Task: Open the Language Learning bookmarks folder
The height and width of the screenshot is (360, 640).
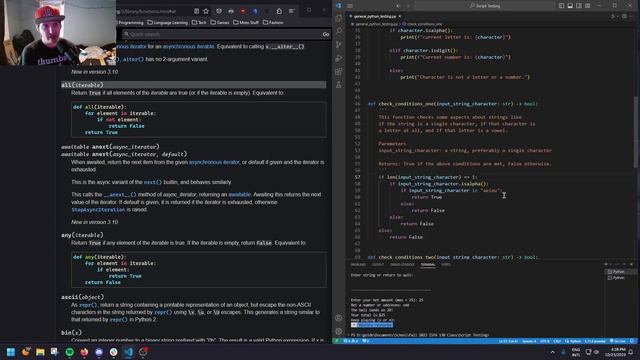Action: (167, 23)
